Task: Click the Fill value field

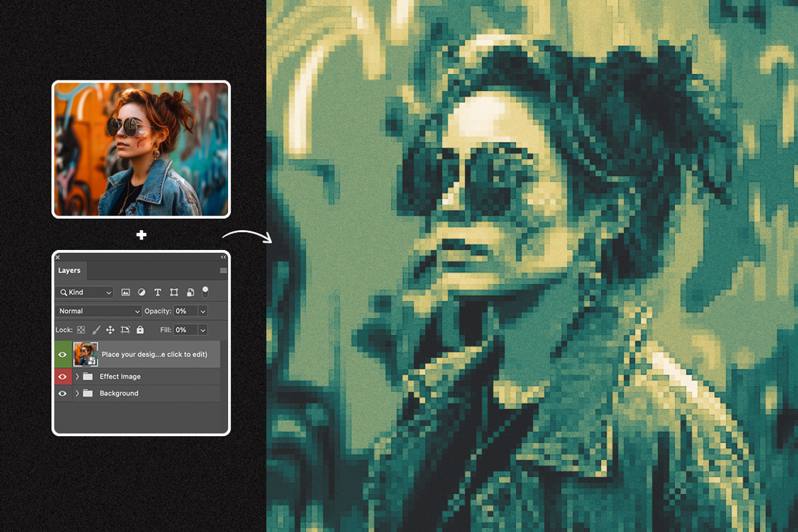Action: click(185, 330)
